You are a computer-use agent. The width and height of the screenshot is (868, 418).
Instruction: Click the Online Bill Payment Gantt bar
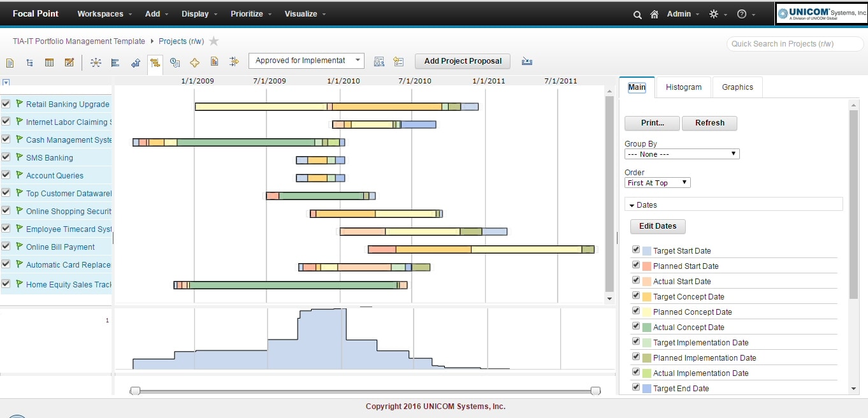coord(481,249)
